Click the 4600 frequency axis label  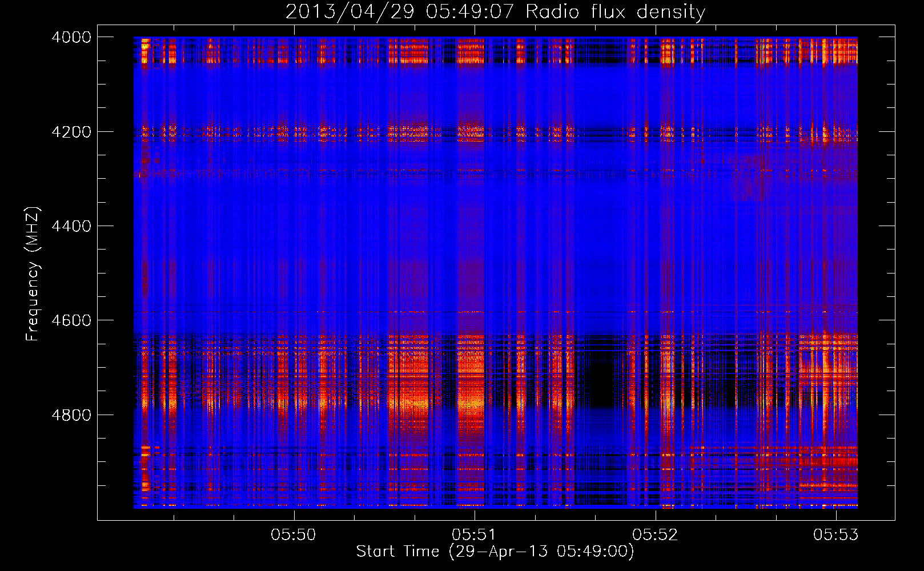pos(71,320)
